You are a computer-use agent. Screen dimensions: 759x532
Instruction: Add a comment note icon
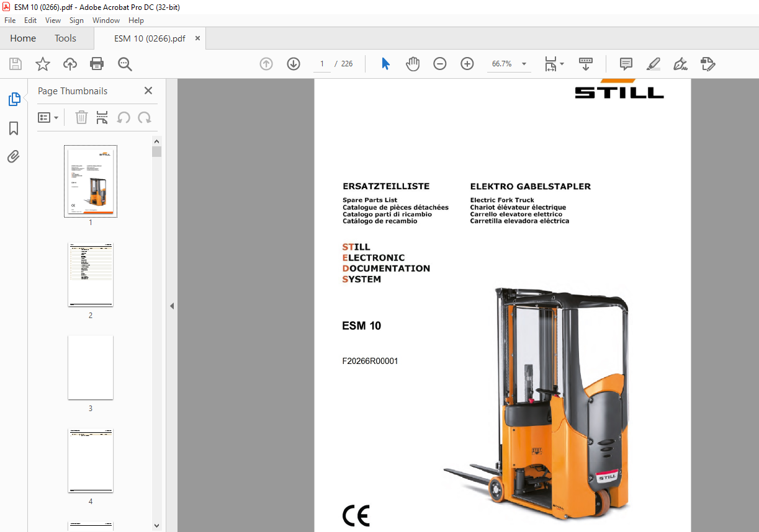click(626, 64)
